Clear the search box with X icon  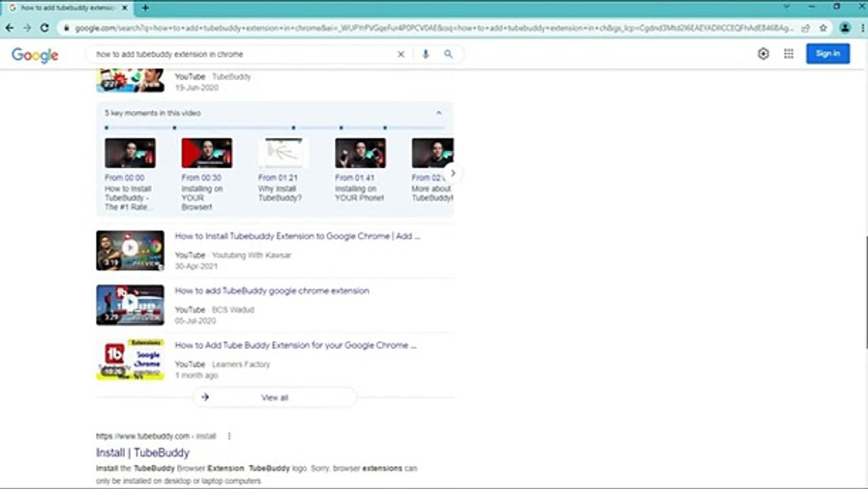(x=401, y=54)
